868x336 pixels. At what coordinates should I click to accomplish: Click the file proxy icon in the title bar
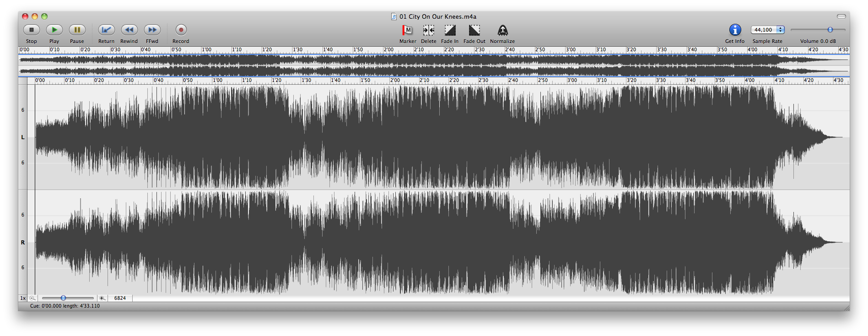point(394,16)
